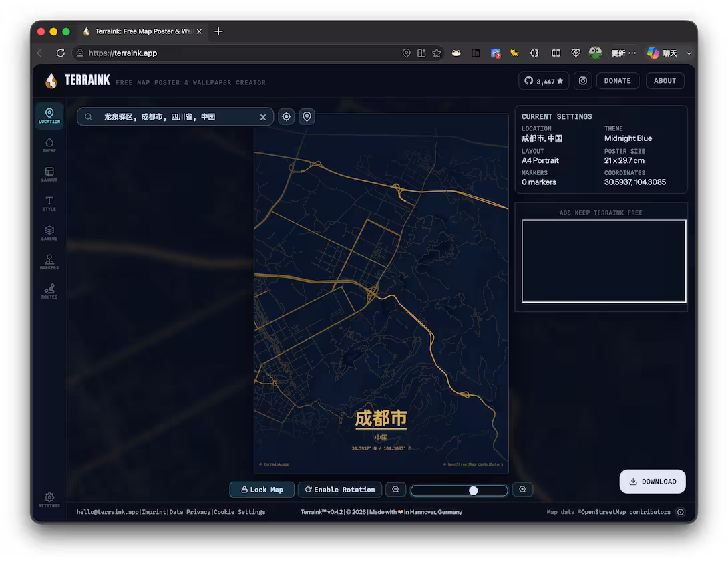Open the Markers sidebar panel
This screenshot has width=728, height=564.
pyautogui.click(x=49, y=262)
